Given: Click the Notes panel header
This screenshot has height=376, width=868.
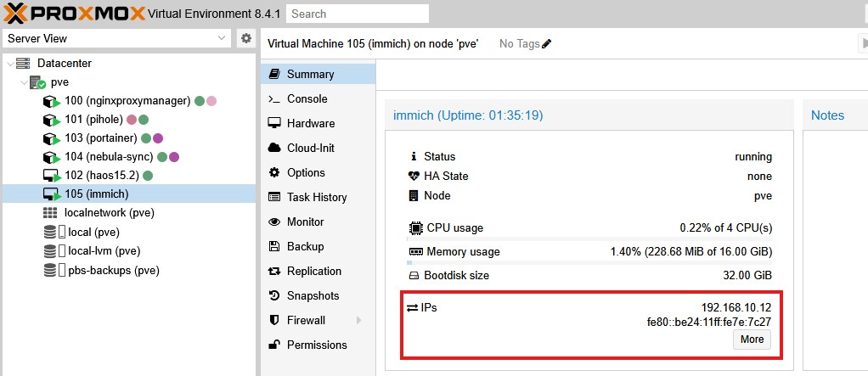Looking at the screenshot, I should tap(835, 115).
